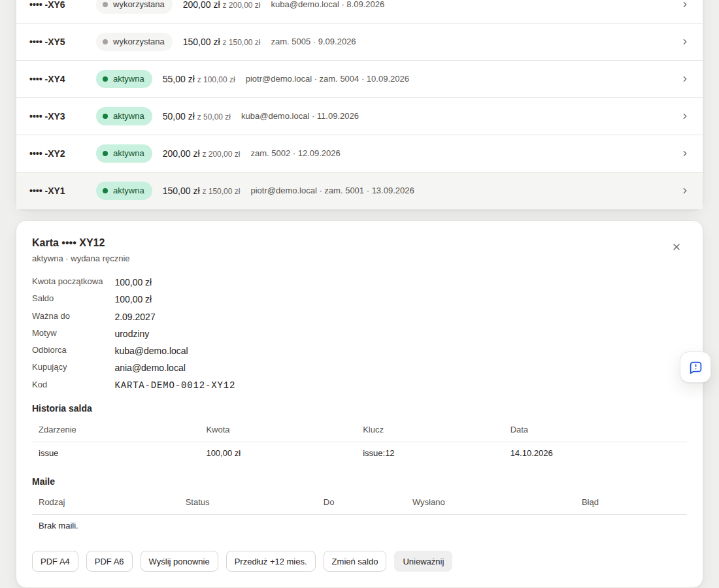719x588 pixels.
Task: Select the •••• -XY3 card code
Action: (47, 116)
